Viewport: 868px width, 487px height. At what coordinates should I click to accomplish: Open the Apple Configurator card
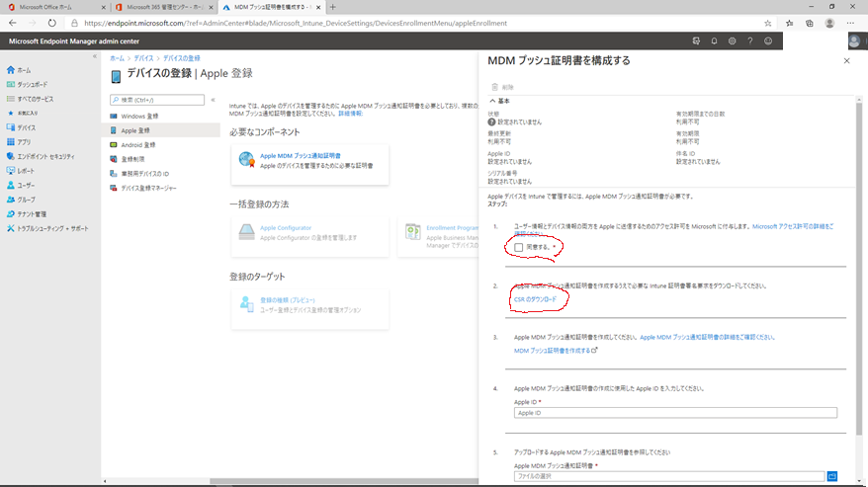[309, 236]
